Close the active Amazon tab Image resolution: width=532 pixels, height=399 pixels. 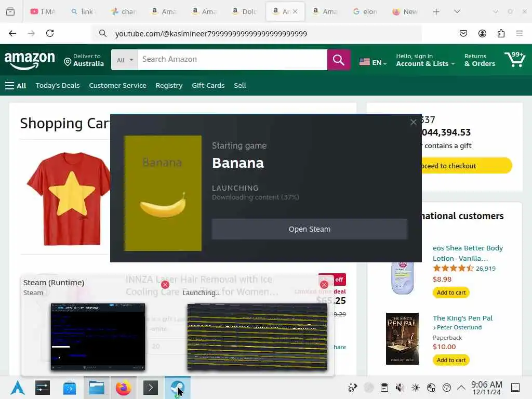pyautogui.click(x=295, y=11)
